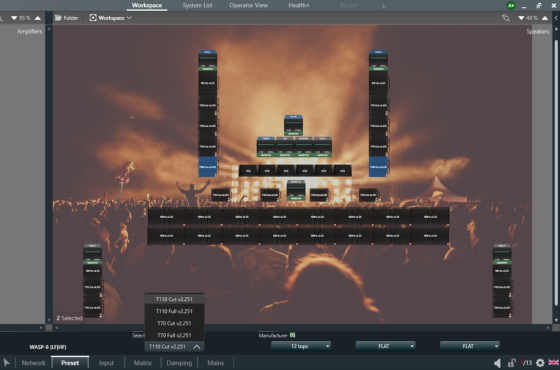Decrease the 40% zoom with the down triangle
The image size is (560, 370).
[x=521, y=18]
